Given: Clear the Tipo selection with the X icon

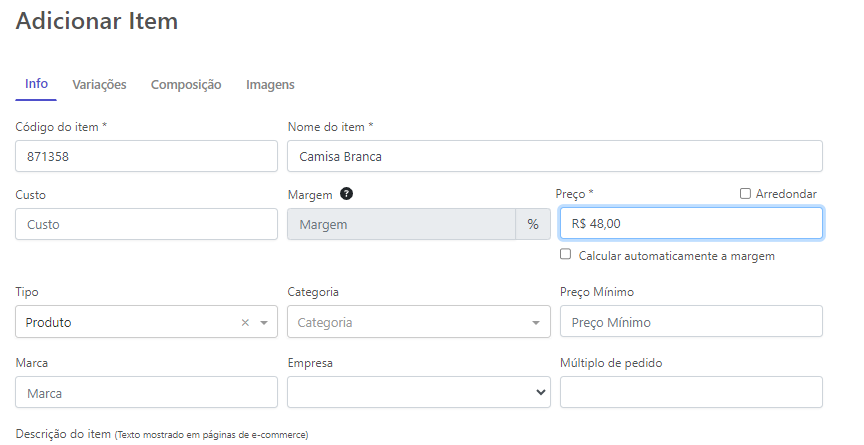Looking at the screenshot, I should [245, 323].
